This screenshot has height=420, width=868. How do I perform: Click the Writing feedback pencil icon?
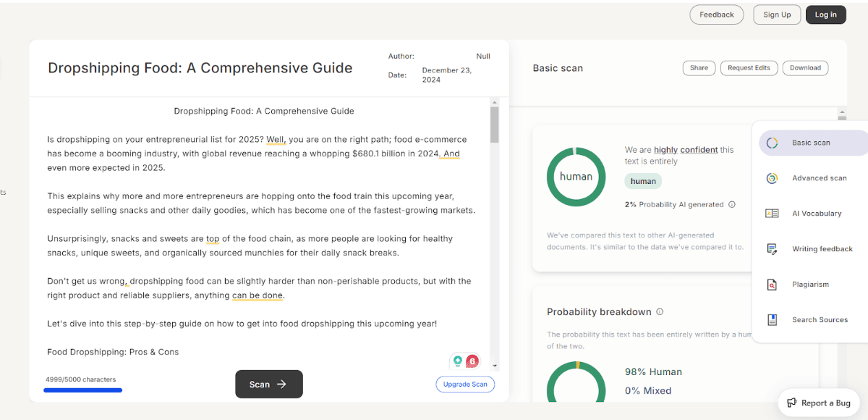(x=772, y=249)
